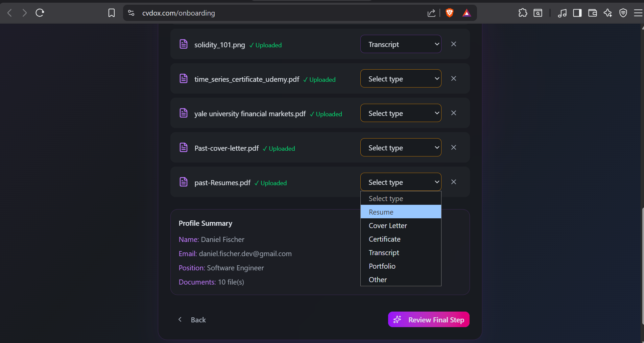Screen dimensions: 644x343
Task: Click Uploaded status next to Past-cover-letter.pdf
Action: [x=279, y=148]
